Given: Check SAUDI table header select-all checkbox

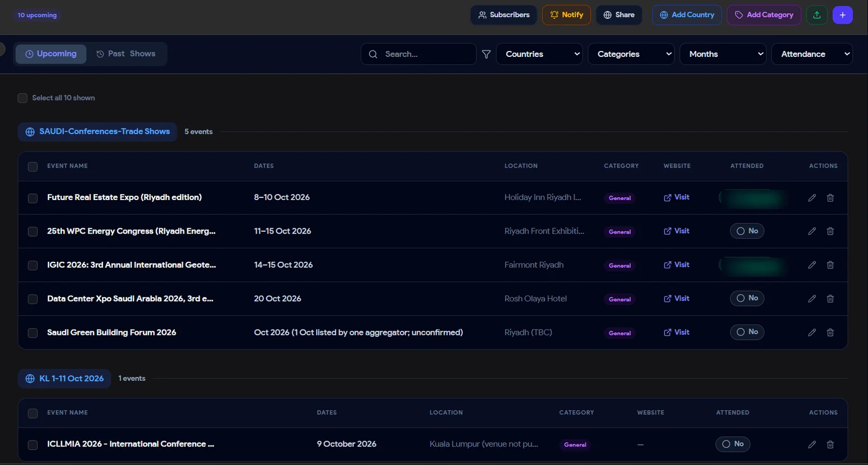Looking at the screenshot, I should pyautogui.click(x=33, y=166).
